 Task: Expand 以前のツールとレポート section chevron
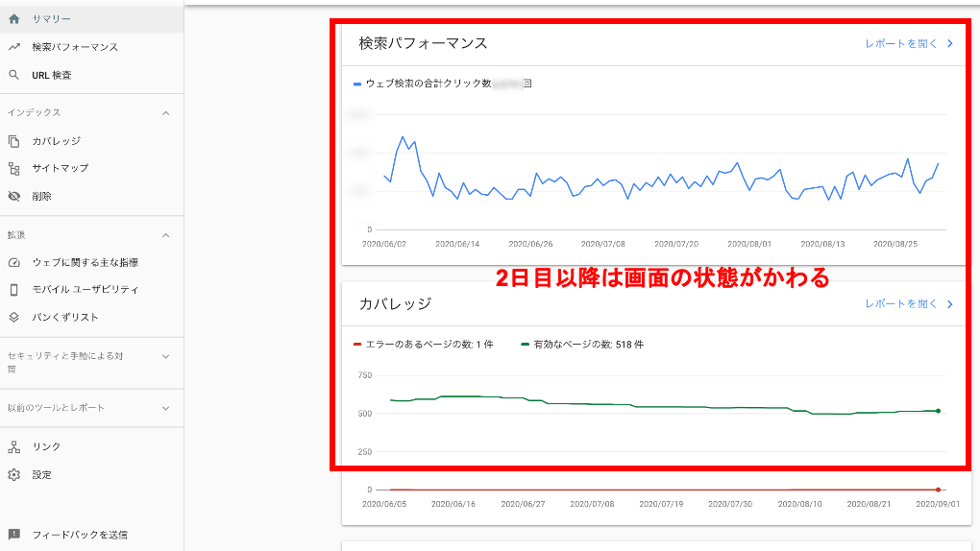click(x=165, y=409)
